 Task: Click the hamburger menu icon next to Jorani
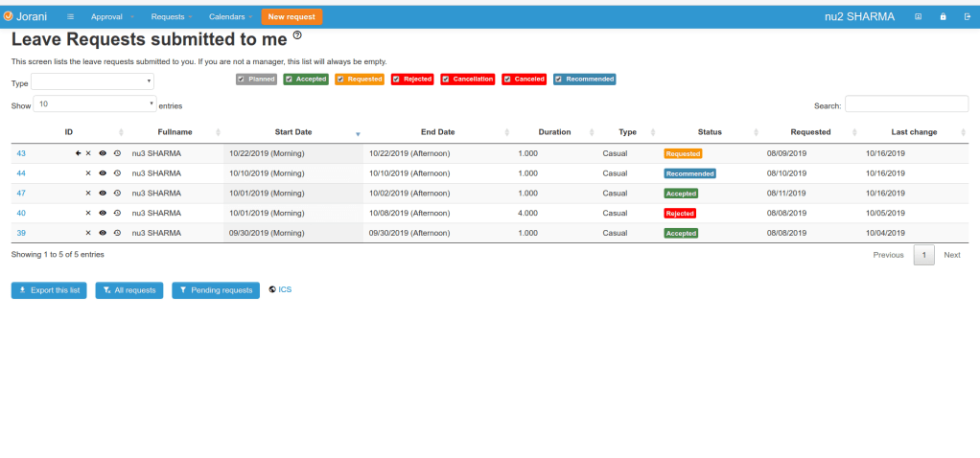70,17
